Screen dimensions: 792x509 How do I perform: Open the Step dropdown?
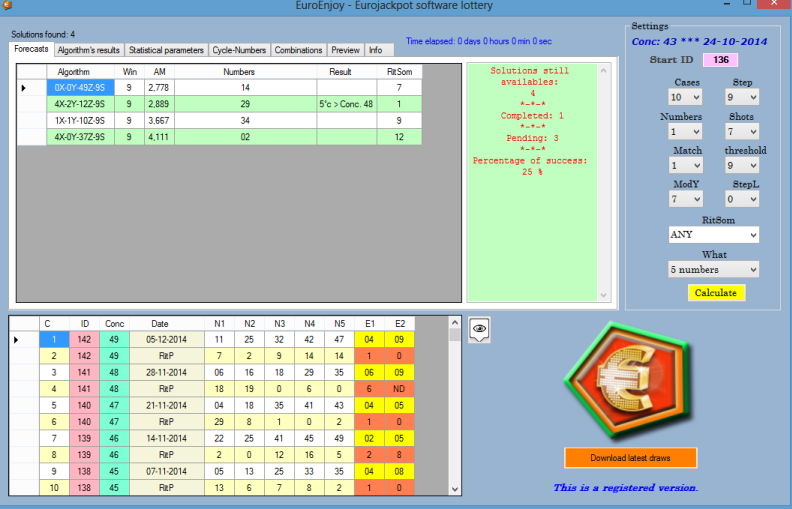click(741, 97)
